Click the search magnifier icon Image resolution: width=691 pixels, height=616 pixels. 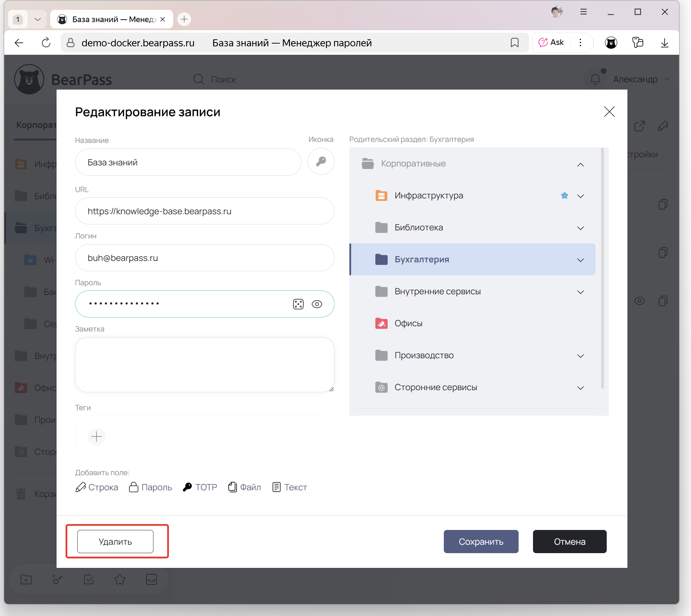[199, 79]
